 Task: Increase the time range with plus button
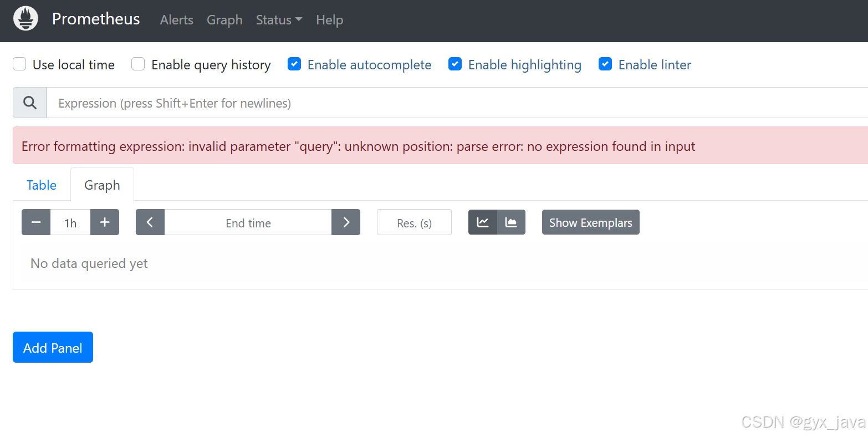click(105, 222)
